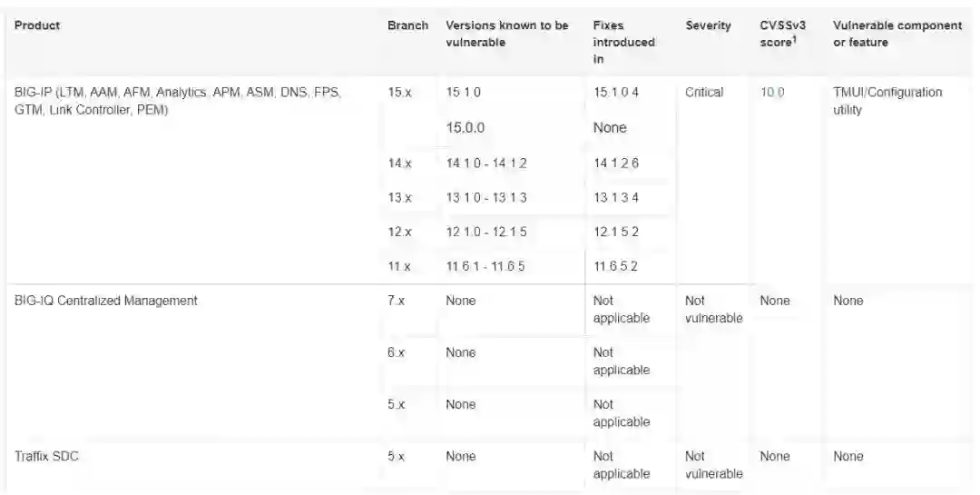Select the Vulnerable component or feature header
Image resolution: width=980 pixels, height=495 pixels.
pyautogui.click(x=897, y=34)
